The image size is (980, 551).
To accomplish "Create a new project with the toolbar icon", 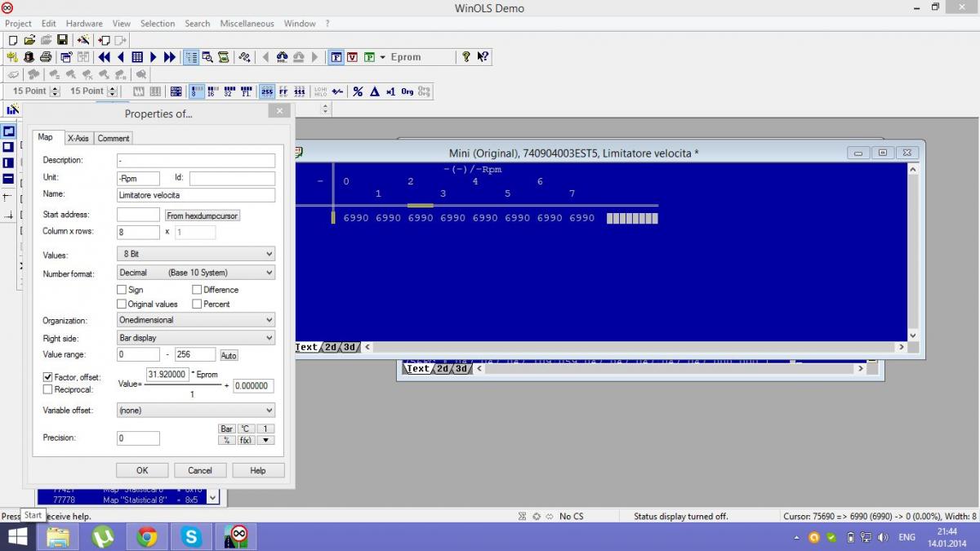I will click(x=12, y=40).
